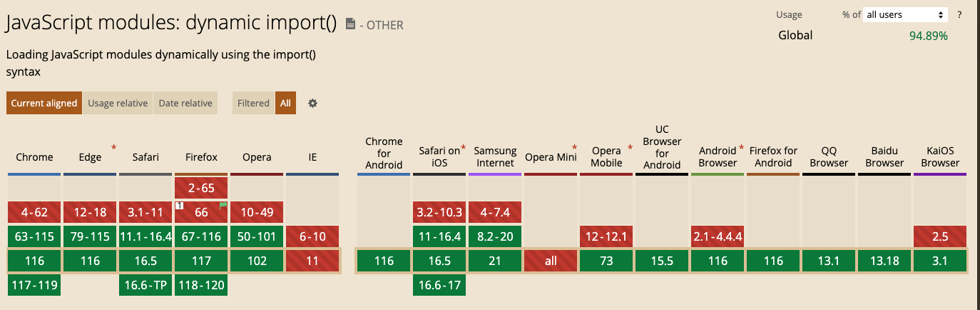This screenshot has width=980, height=310.
Task: Switch to the Date relative tab
Action: click(185, 103)
